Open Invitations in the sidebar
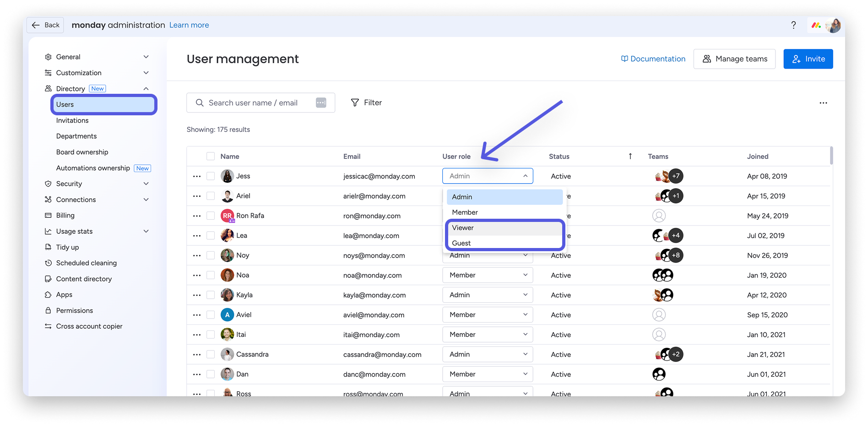 72,120
